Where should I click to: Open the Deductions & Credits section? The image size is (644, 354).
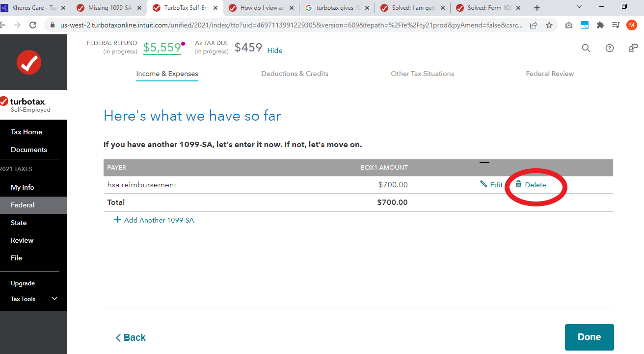[295, 74]
